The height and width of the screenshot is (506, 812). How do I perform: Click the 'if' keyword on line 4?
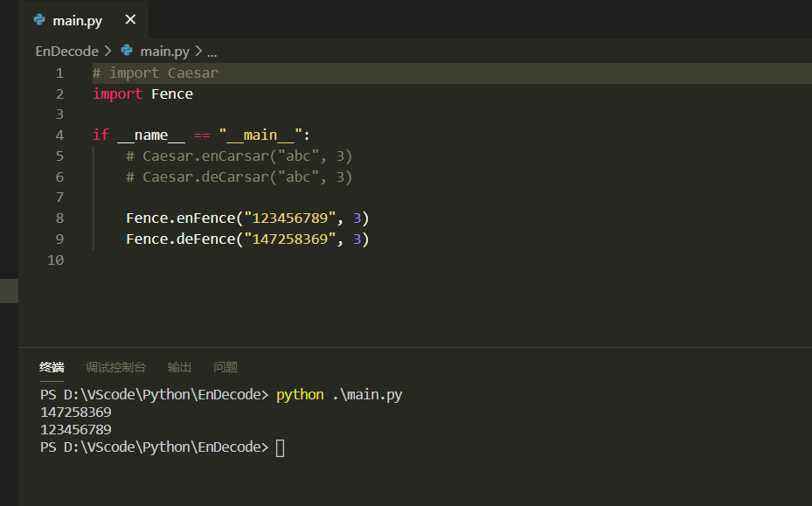point(101,135)
